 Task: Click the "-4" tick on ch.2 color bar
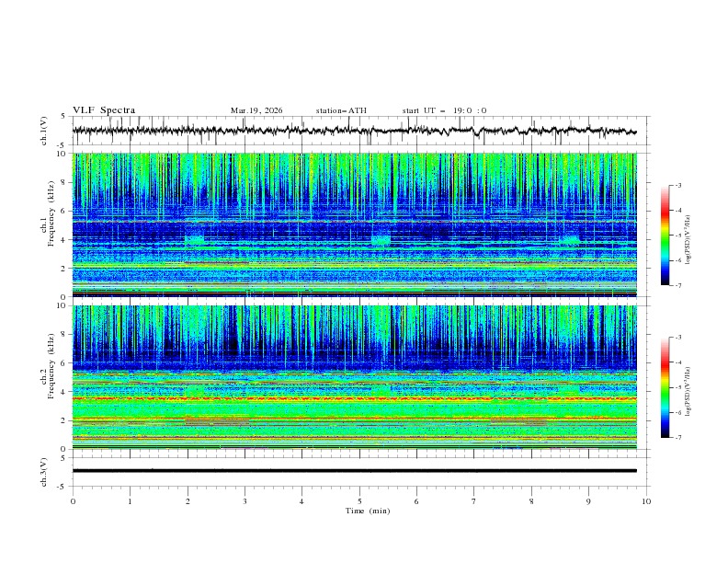[x=678, y=362]
